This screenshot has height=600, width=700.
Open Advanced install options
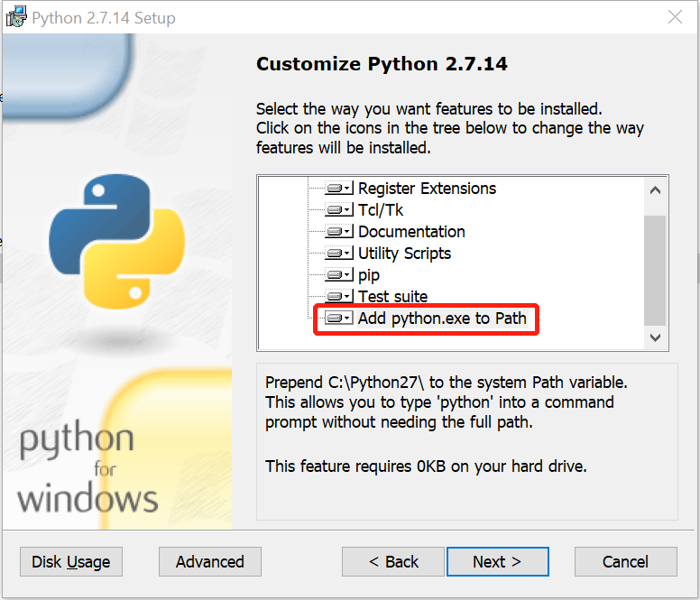pyautogui.click(x=210, y=561)
